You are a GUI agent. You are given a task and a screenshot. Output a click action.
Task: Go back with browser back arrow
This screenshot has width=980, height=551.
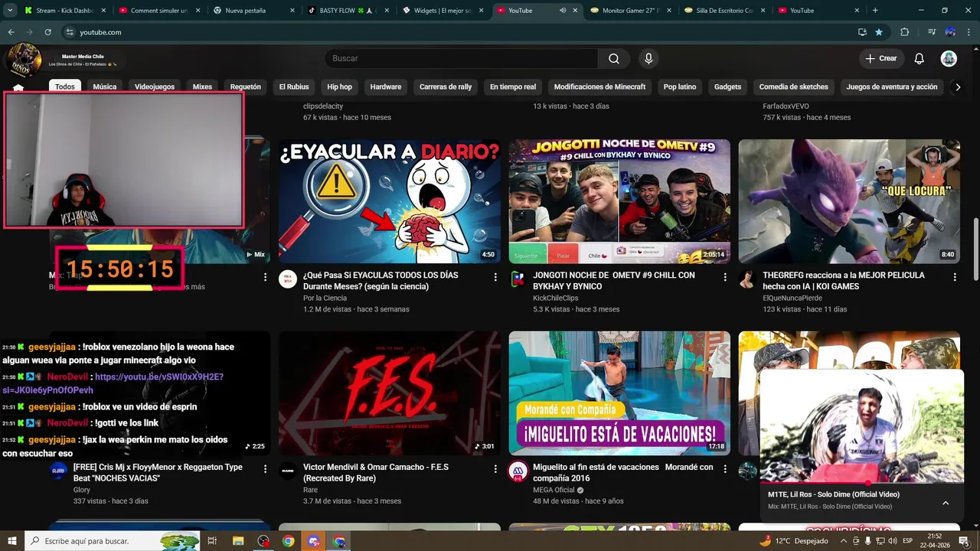11,32
